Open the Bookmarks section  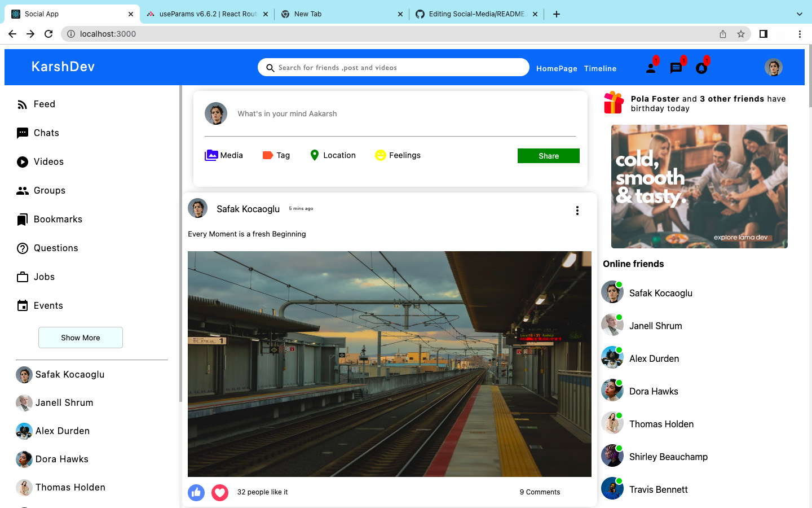pos(58,219)
